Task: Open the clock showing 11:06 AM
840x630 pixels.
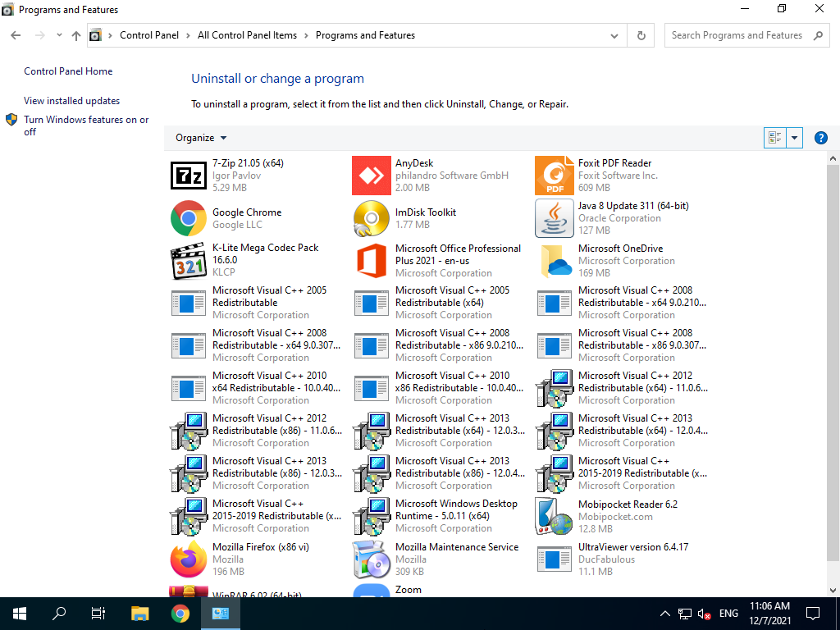Action: 769,614
